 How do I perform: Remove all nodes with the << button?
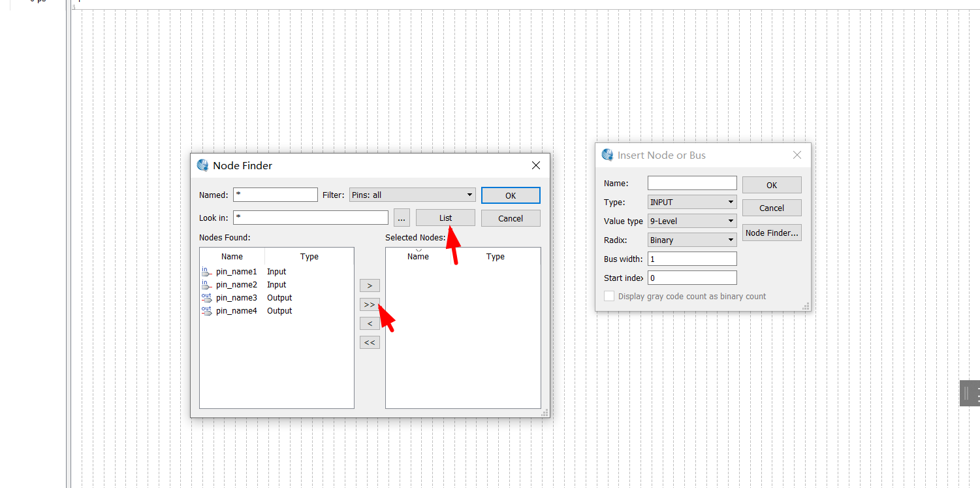click(x=370, y=342)
